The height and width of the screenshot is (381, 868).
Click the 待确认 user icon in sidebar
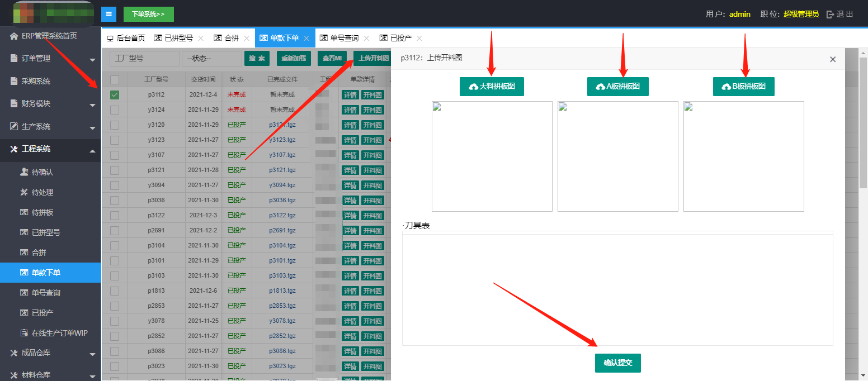point(24,172)
